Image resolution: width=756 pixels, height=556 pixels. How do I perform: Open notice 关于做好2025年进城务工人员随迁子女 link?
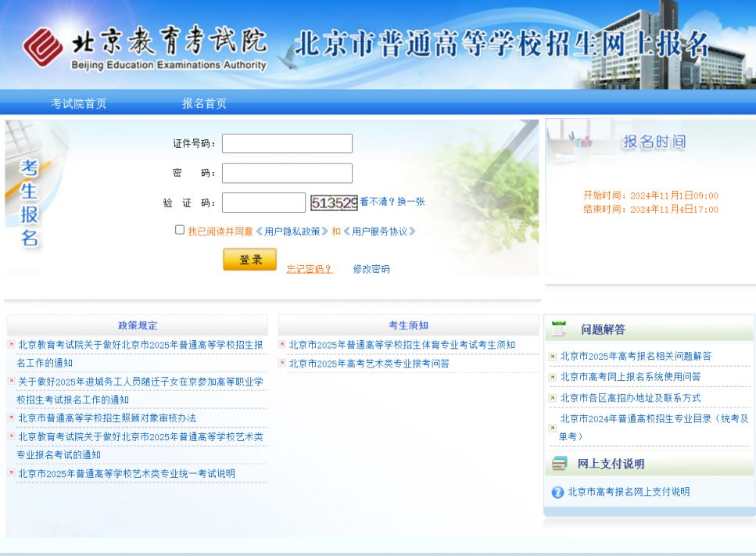pos(140,390)
